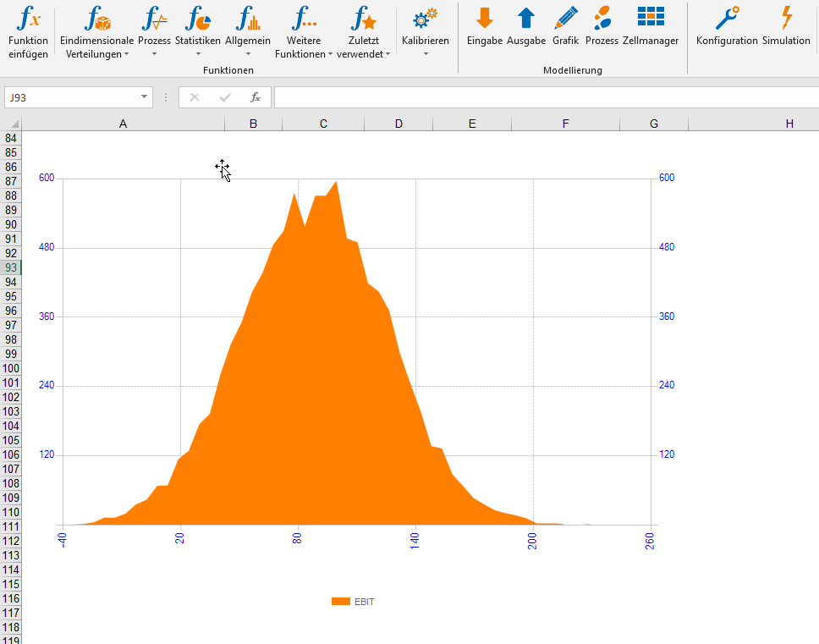Click the formula bar options dots handle
819x644 pixels.
coord(166,97)
